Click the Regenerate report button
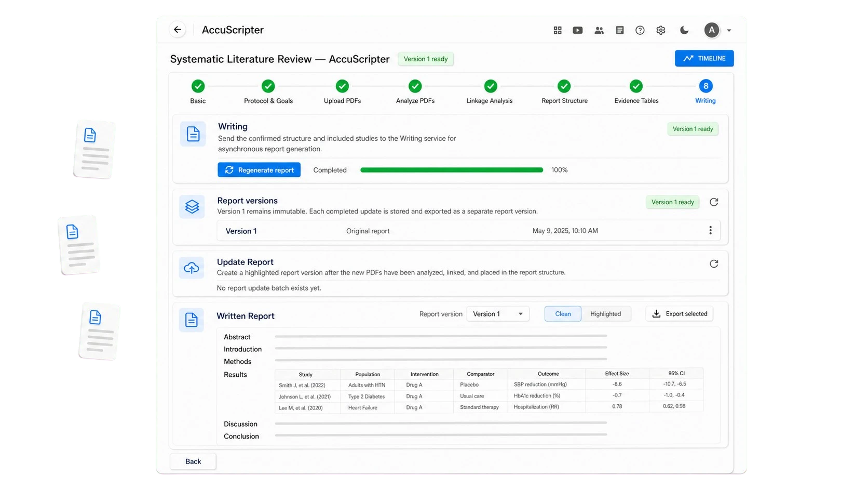The width and height of the screenshot is (868, 489). 259,170
